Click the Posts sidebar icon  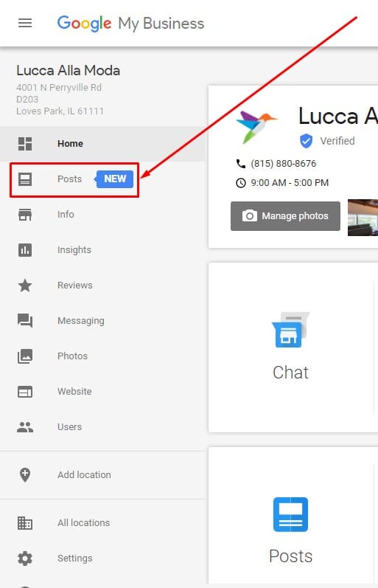(25, 179)
